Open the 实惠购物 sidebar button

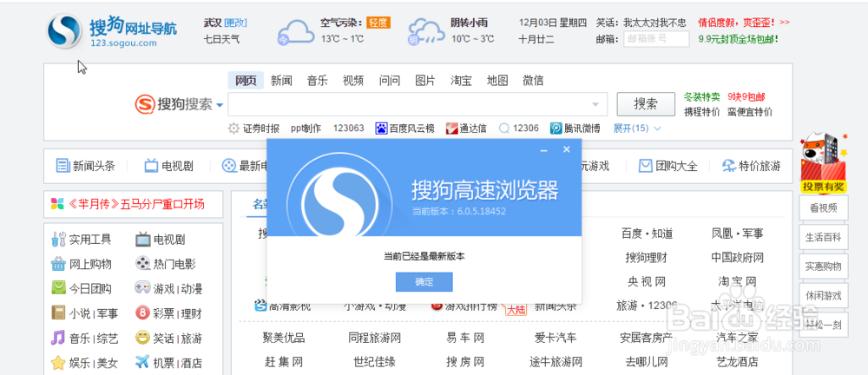click(x=823, y=266)
